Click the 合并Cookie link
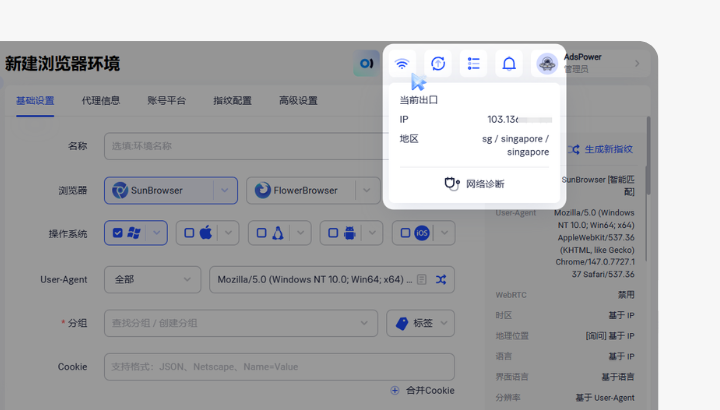This screenshot has height=410, width=720. pos(430,390)
